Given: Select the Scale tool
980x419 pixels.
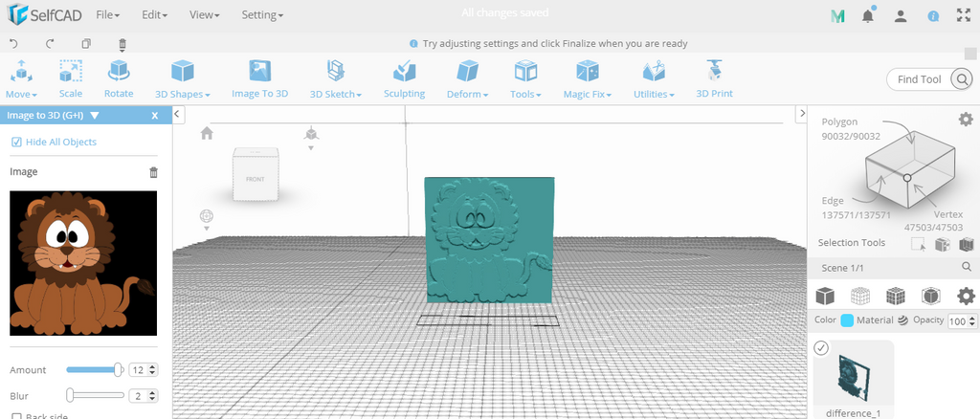Looking at the screenshot, I should tap(71, 78).
